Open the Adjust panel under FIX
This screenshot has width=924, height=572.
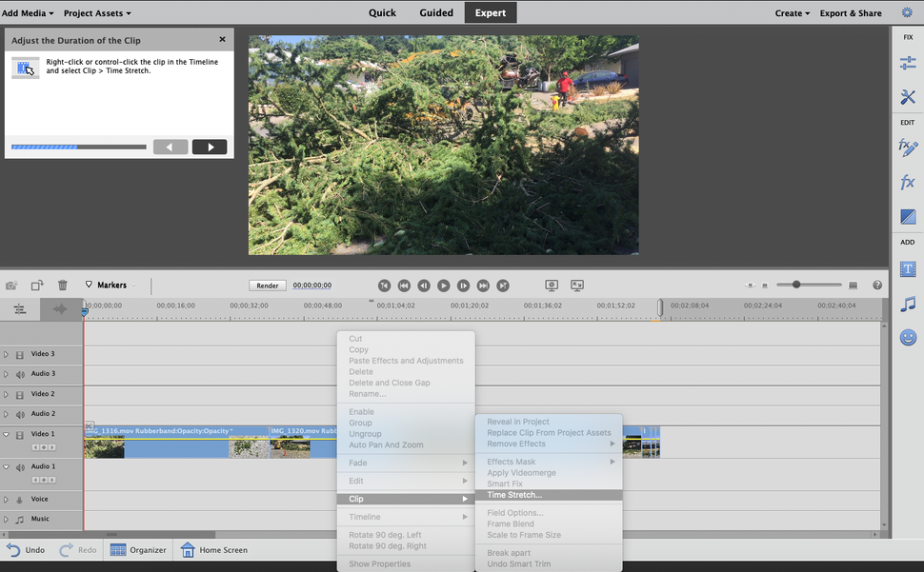907,61
